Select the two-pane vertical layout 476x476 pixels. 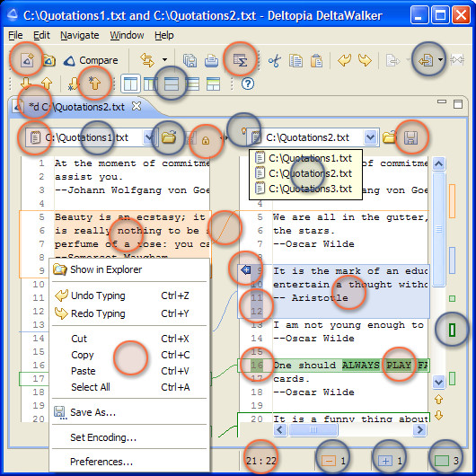coord(130,84)
